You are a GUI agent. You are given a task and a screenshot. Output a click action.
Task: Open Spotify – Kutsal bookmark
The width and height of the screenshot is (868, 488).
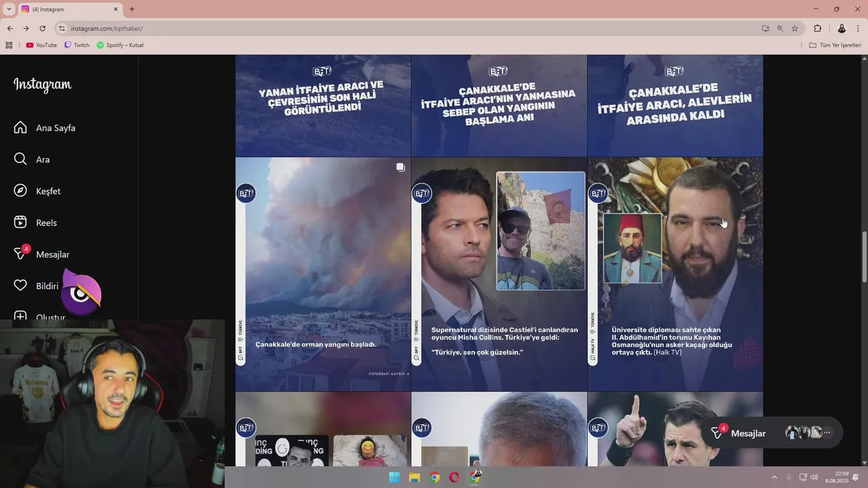click(120, 45)
